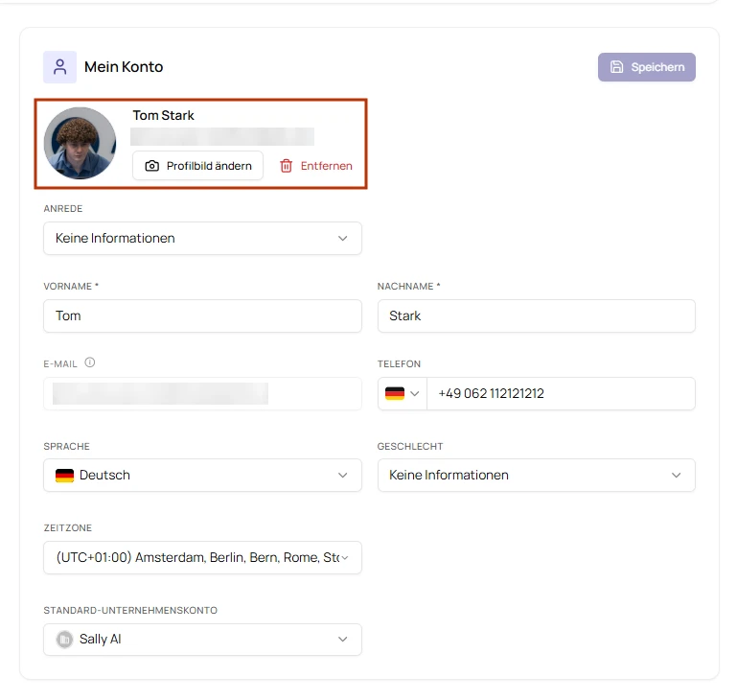Click the blurred E-Mail input field
This screenshot has width=737, height=700.
coord(202,393)
